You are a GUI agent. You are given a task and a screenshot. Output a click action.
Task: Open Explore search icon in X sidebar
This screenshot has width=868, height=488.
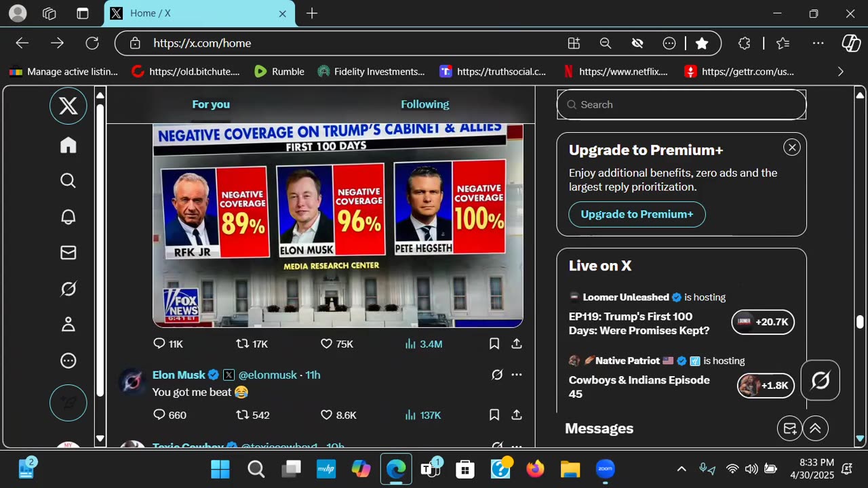[x=68, y=181]
